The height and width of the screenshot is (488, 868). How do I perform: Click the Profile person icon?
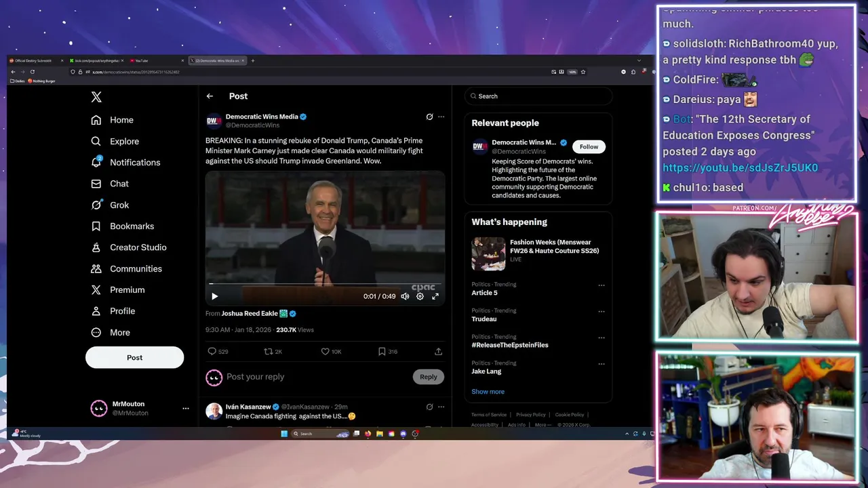click(96, 311)
